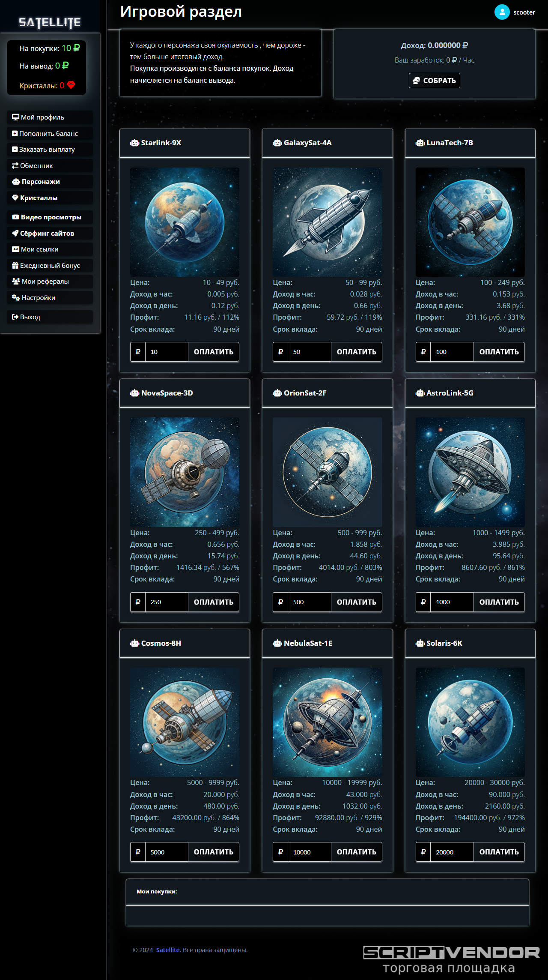Click the ruble icon in LunaTech-7B payment field
This screenshot has height=980, width=548.
pyautogui.click(x=423, y=352)
